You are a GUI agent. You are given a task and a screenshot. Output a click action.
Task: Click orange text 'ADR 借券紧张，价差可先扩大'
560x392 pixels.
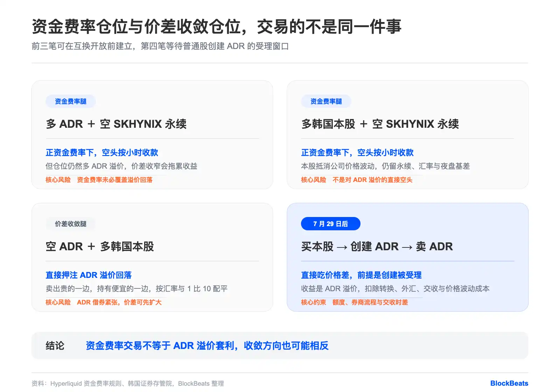pyautogui.click(x=119, y=302)
